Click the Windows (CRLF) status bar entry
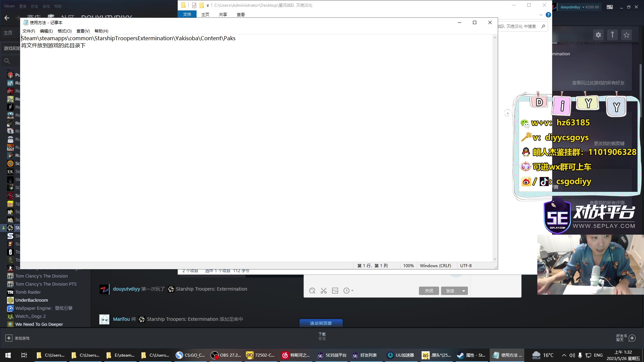 coord(435,266)
